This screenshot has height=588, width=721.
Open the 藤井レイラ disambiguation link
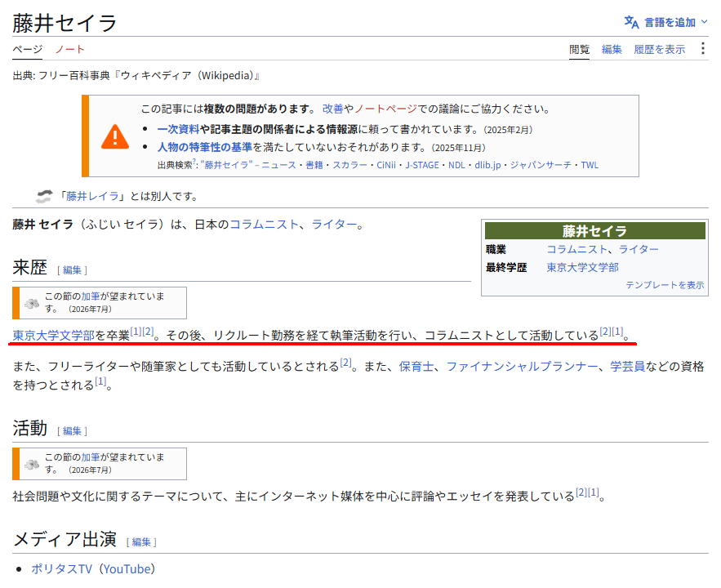pos(92,196)
